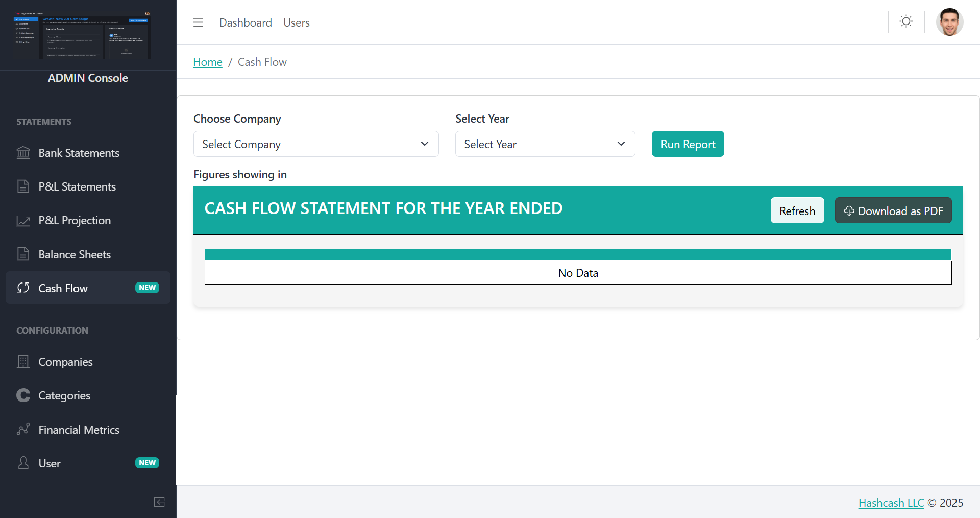Click the User person icon in sidebar
The image size is (980, 518).
23,463
